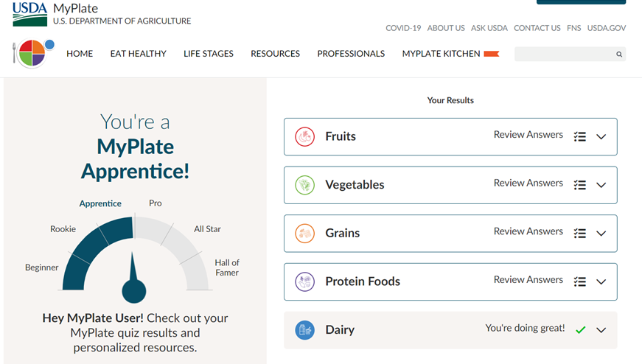The height and width of the screenshot is (364, 642).
Task: Expand the Fruits results chevron
Action: click(601, 137)
